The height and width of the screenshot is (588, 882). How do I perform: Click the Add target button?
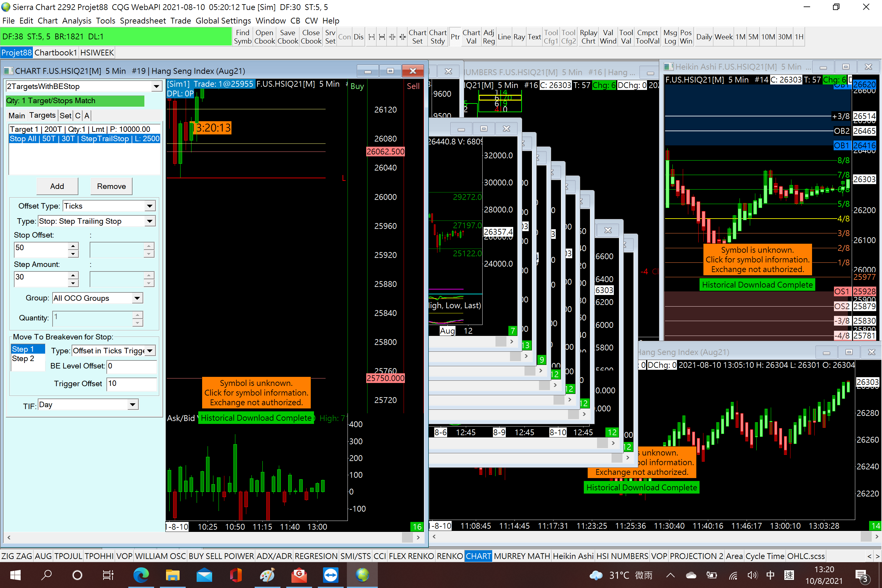(x=57, y=186)
